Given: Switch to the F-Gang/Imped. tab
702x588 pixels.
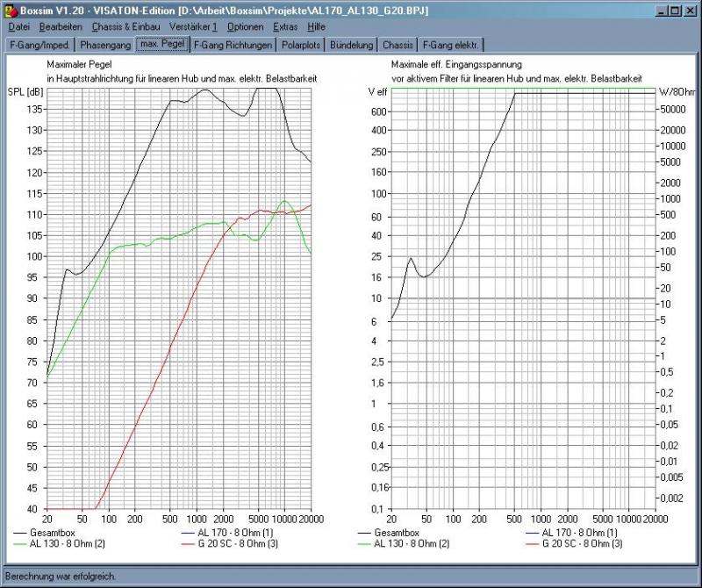Looking at the screenshot, I should pos(39,45).
